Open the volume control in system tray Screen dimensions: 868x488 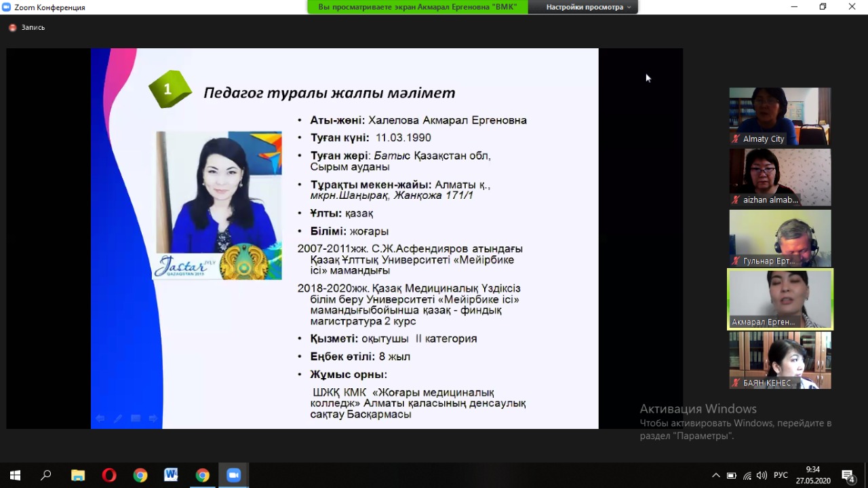click(762, 475)
